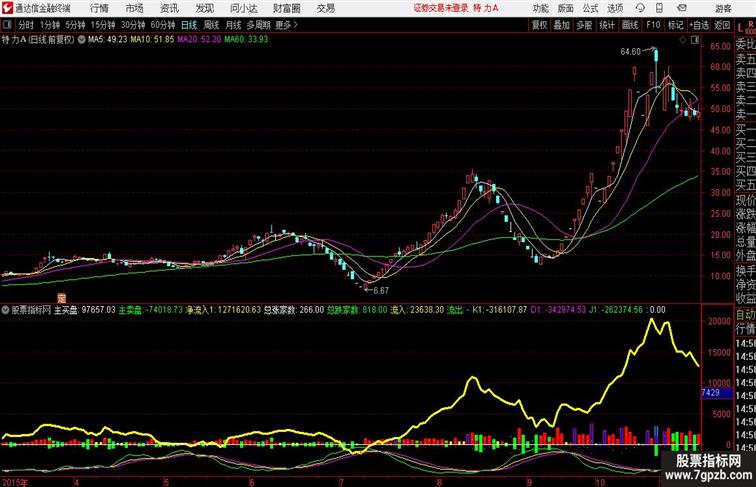Image resolution: width=756 pixels, height=487 pixels.
Task: Select the 周线 weekly chart tab
Action: (x=211, y=25)
